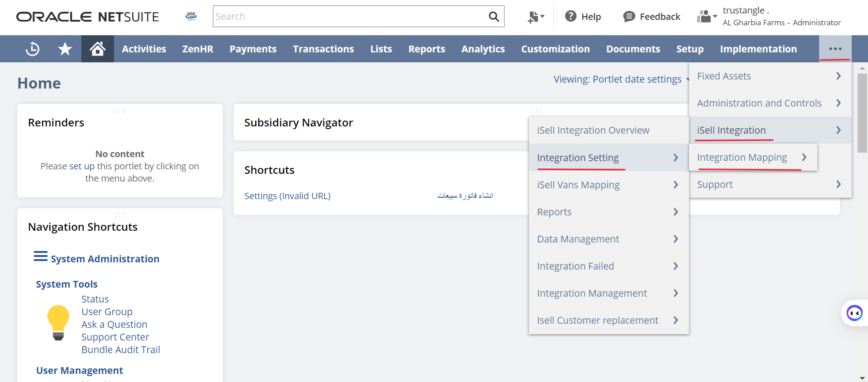Grab the Reminders portlet drag handle
The width and height of the screenshot is (868, 382).
[120, 110]
